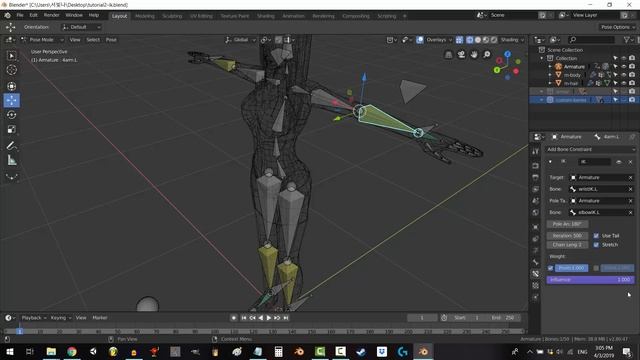The width and height of the screenshot is (640, 360).
Task: Toggle Use Tail checkbox
Action: pos(596,236)
